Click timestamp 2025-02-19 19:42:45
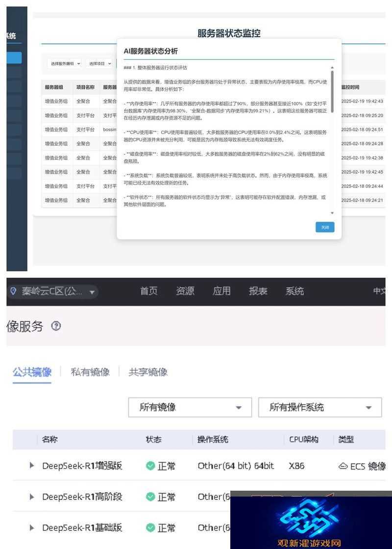The width and height of the screenshot is (392, 549). point(362,172)
